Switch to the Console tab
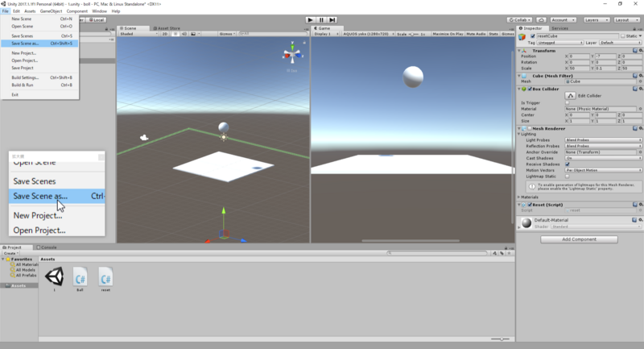The image size is (644, 349). tap(47, 247)
